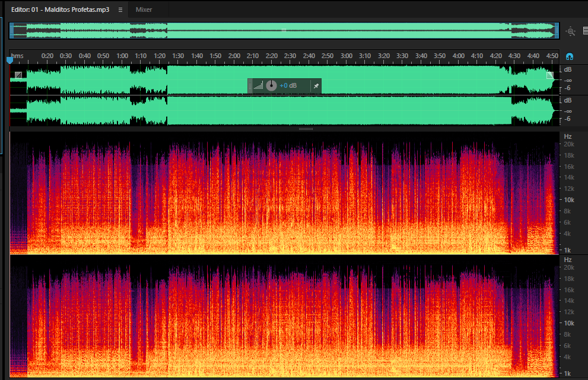Click the center grip of the overview navigator
The height and width of the screenshot is (380, 588).
click(284, 30)
